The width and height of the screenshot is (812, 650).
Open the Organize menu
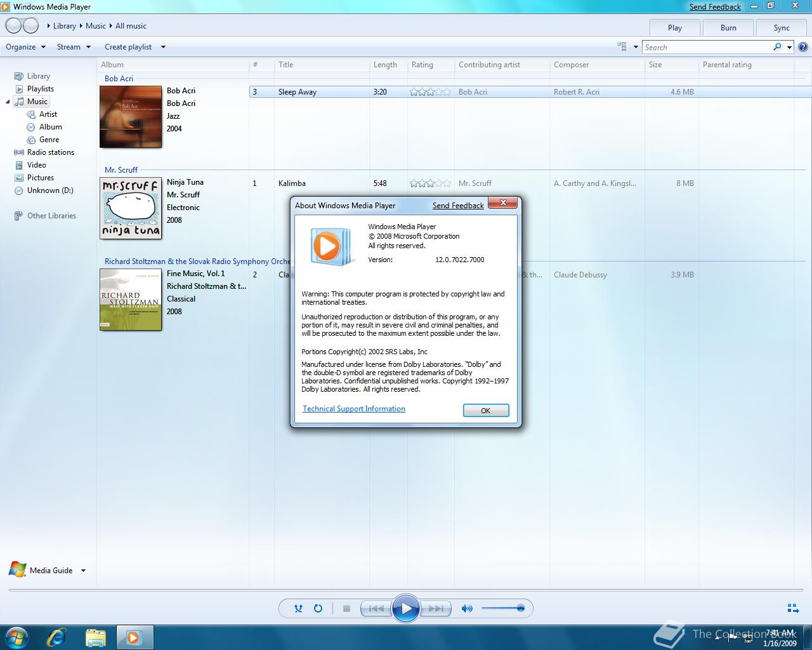25,47
